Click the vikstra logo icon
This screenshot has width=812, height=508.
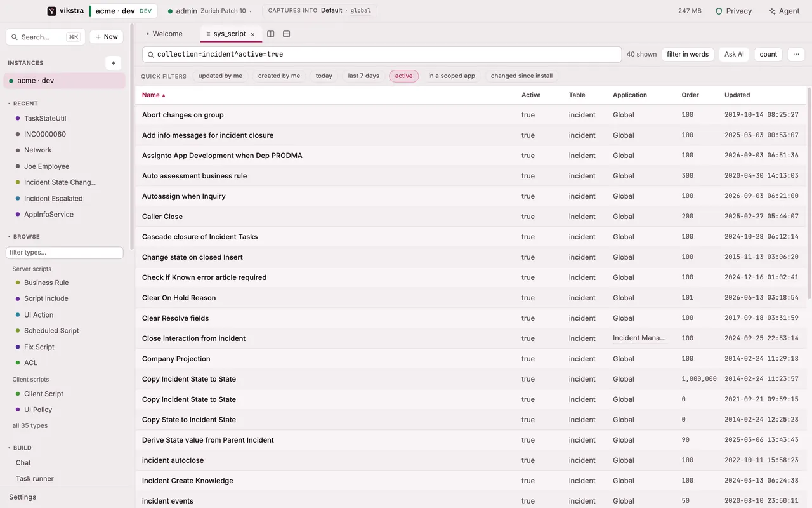52,11
